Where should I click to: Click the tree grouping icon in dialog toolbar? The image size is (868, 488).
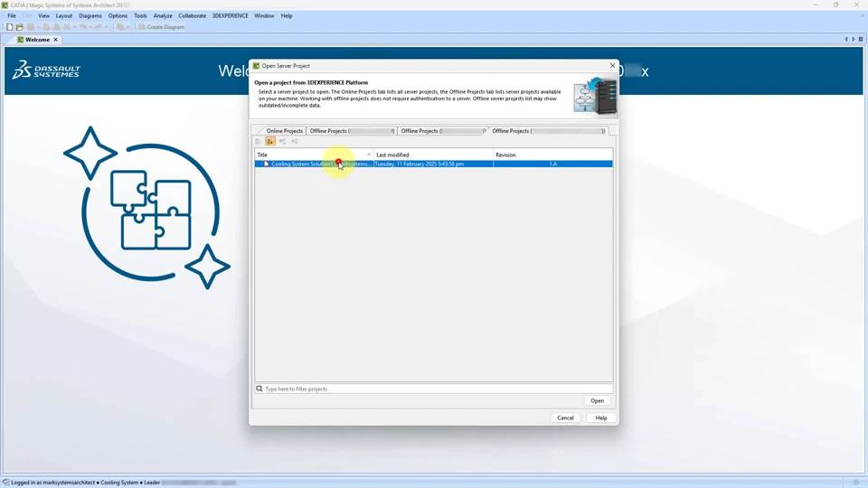259,141
